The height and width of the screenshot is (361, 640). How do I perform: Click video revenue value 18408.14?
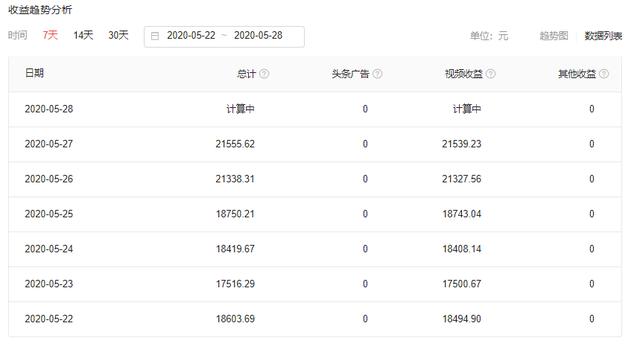(462, 249)
